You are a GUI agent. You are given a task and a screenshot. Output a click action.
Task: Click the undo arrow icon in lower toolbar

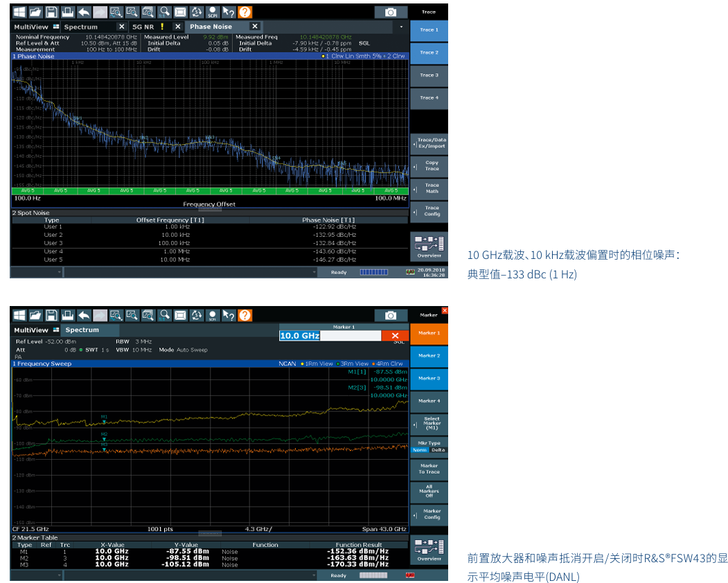[x=84, y=316]
